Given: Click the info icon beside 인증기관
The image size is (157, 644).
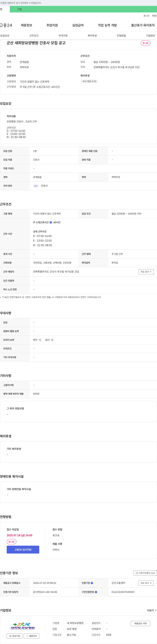Looking at the screenshot, I should pos(92,583).
